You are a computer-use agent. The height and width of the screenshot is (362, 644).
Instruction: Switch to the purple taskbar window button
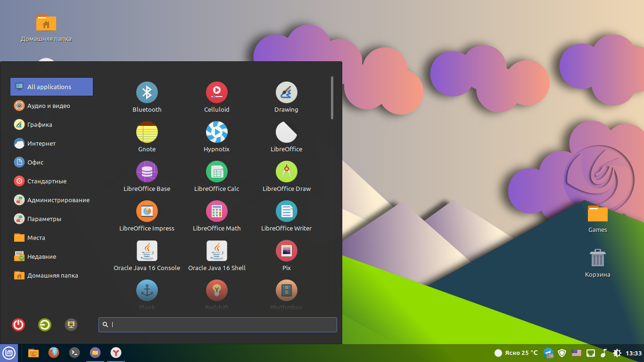[x=95, y=353]
